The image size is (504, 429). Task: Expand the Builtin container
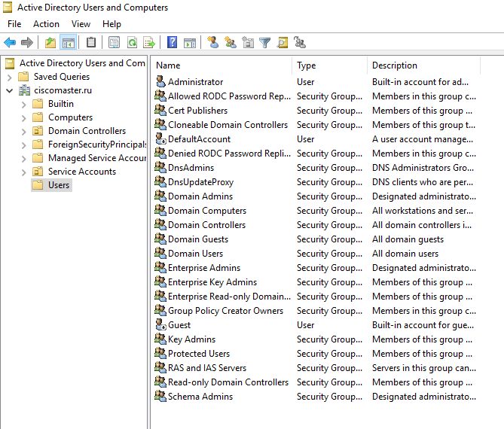pos(24,105)
